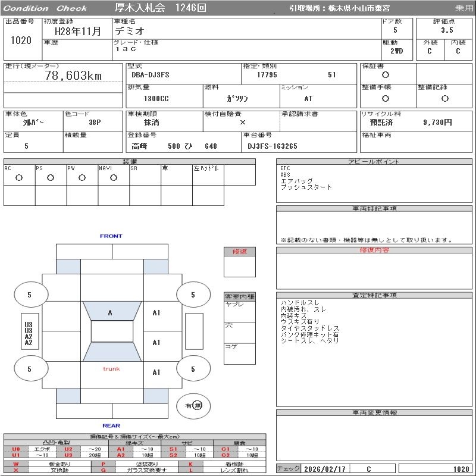Click the bottom A1 mark beside the trunk

click(156, 372)
